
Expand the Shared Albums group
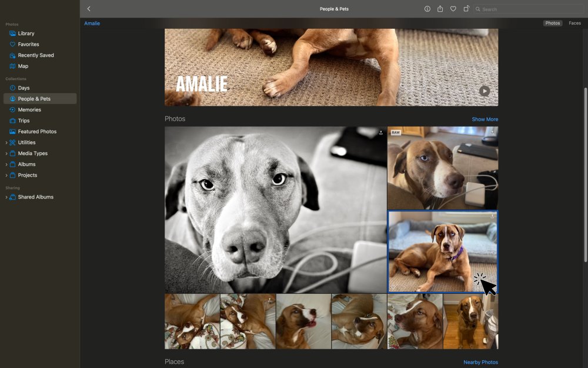[x=6, y=197]
